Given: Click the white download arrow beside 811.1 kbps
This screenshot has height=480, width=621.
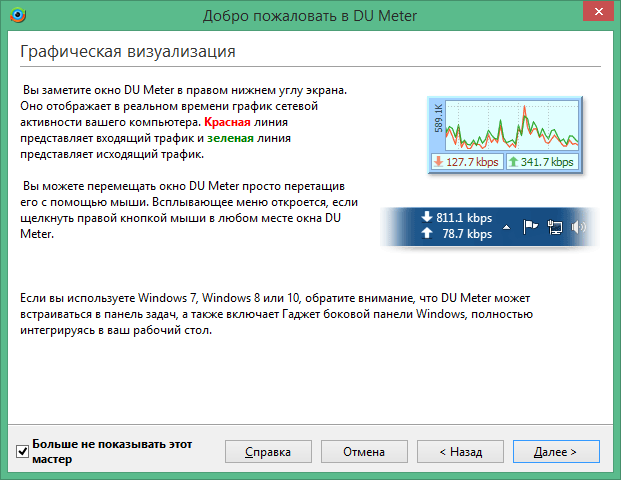Looking at the screenshot, I should point(427,217).
